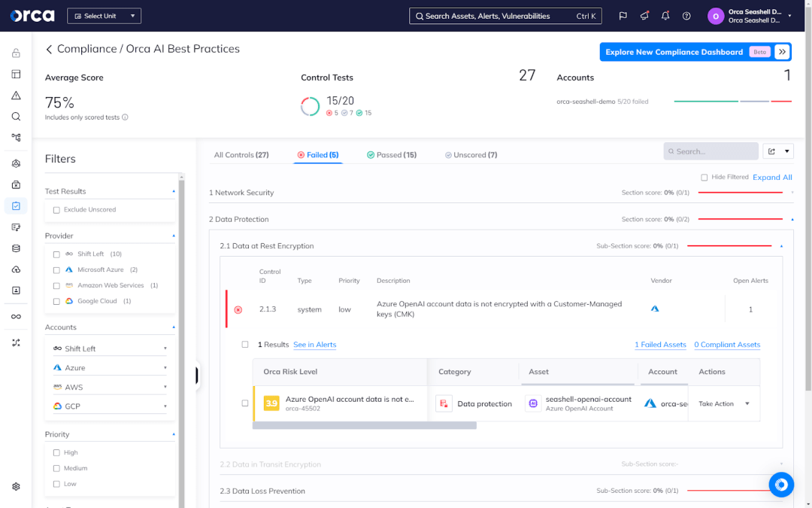This screenshot has height=508, width=812.
Task: Select the Failed (5) tab
Action: pos(318,155)
